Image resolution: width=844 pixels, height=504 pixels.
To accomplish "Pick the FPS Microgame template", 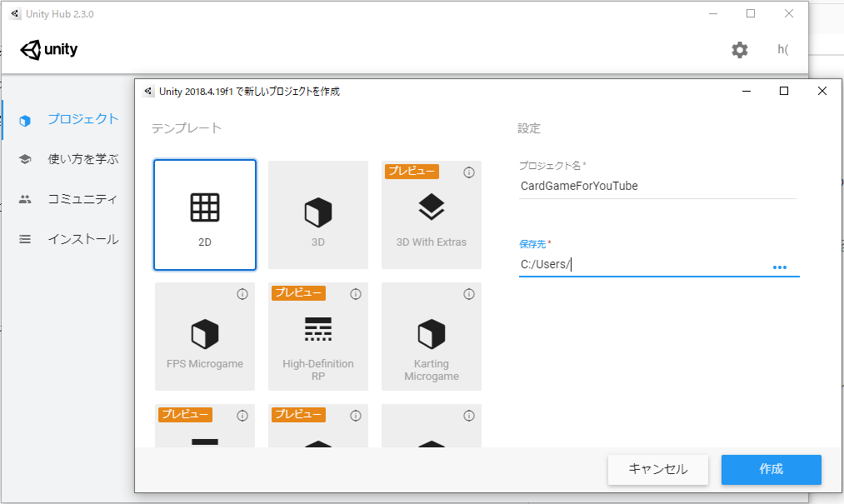I will coord(204,337).
